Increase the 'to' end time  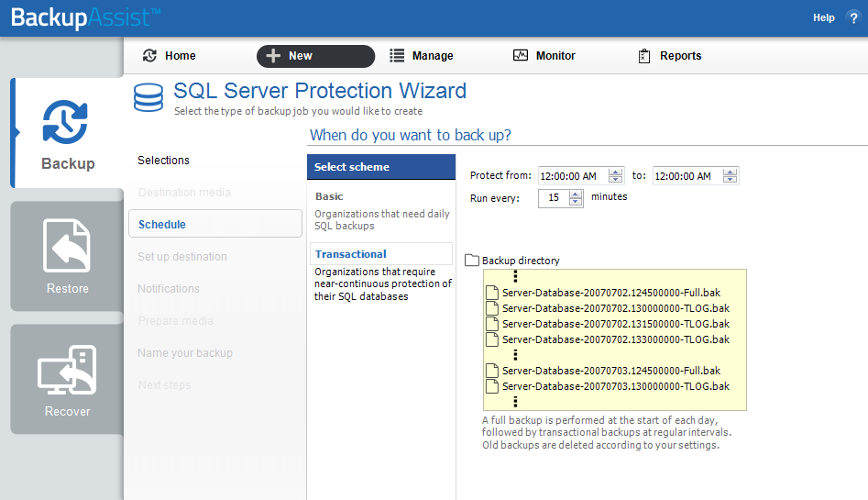(x=731, y=172)
